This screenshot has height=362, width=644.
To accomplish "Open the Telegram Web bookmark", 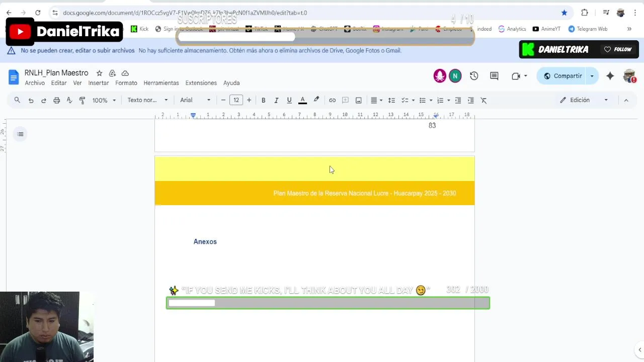I will [x=588, y=29].
